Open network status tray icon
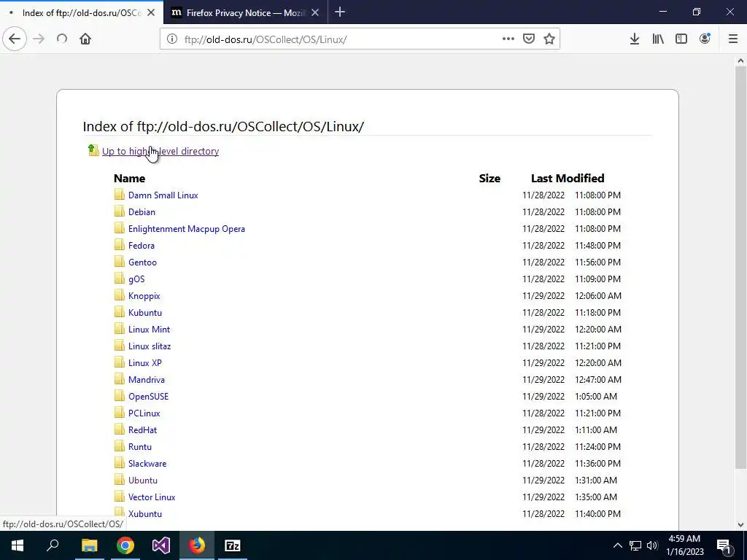This screenshot has height=560, width=747. pos(635,545)
